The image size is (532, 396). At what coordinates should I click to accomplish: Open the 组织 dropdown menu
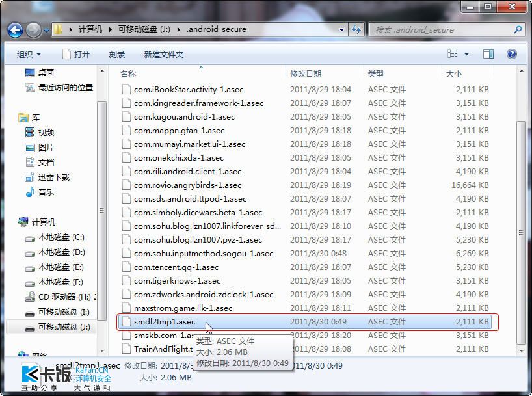29,54
